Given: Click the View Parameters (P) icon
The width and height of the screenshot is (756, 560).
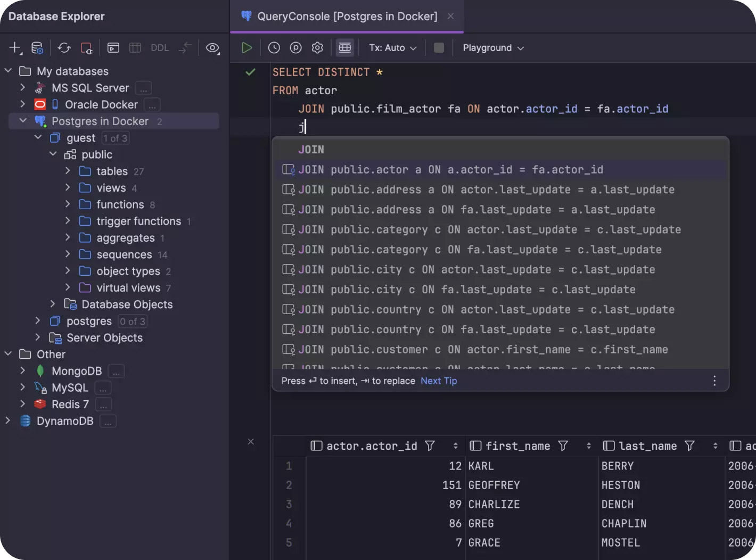Looking at the screenshot, I should pyautogui.click(x=295, y=48).
